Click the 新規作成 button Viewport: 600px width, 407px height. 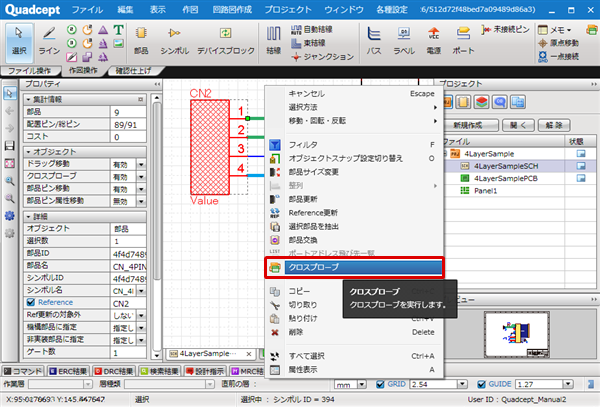coord(470,125)
